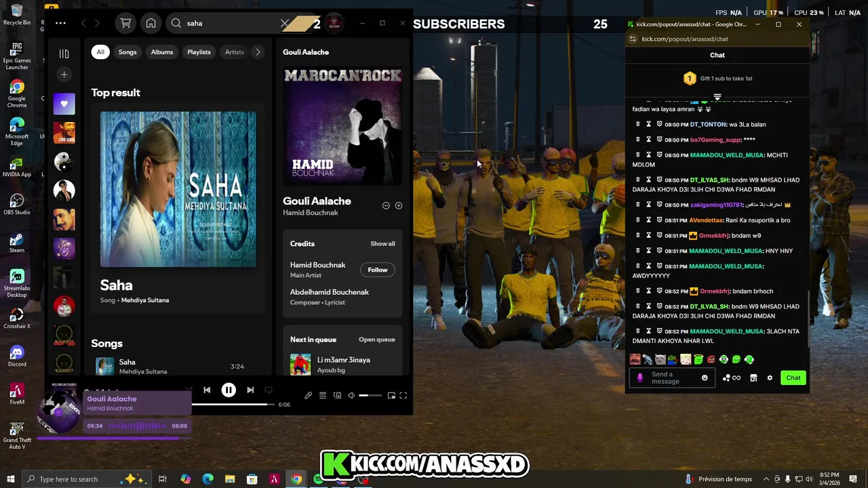Viewport: 868px width, 488px height.
Task: Open the music app three-dots menu
Action: pyautogui.click(x=60, y=23)
